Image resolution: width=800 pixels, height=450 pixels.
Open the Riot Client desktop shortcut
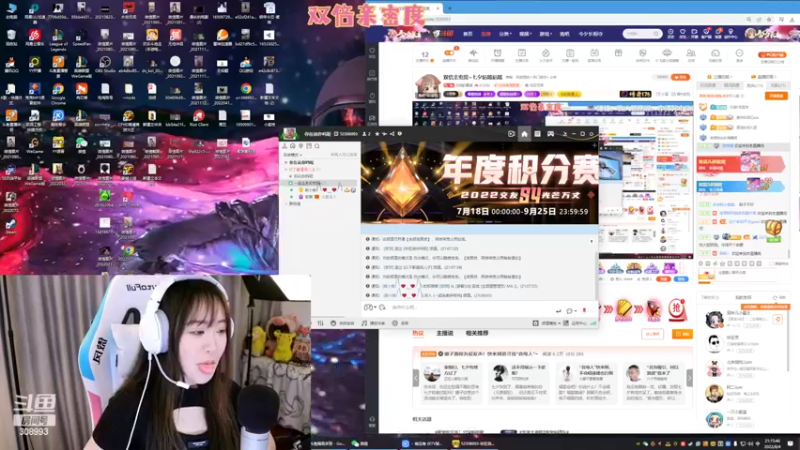coord(198,119)
